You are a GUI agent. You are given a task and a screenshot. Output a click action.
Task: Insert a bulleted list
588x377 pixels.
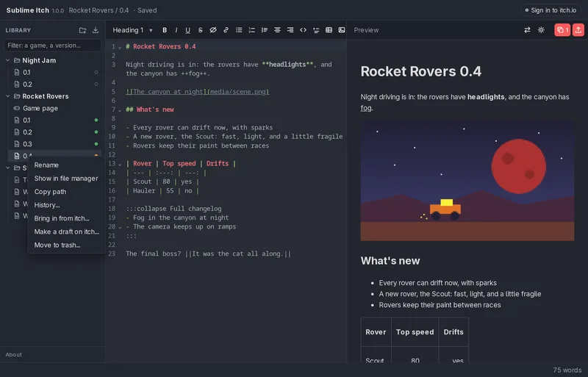coord(239,30)
